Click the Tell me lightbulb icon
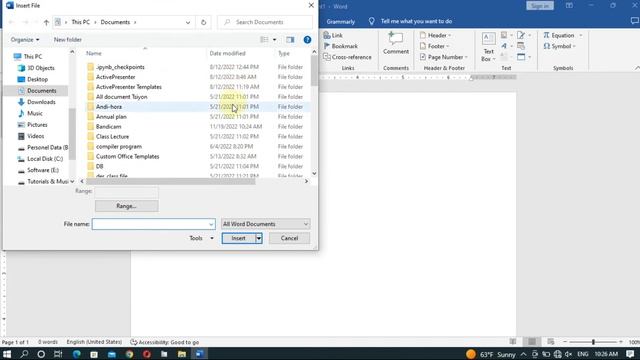The width and height of the screenshot is (640, 360). [371, 21]
